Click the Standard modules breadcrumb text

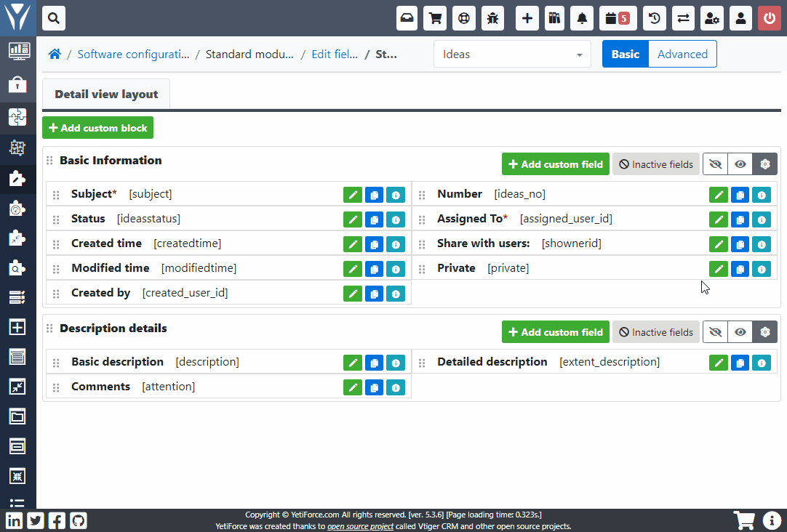click(249, 55)
